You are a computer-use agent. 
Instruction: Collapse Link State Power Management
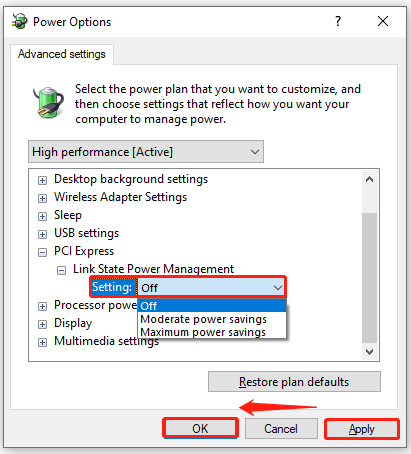click(61, 270)
